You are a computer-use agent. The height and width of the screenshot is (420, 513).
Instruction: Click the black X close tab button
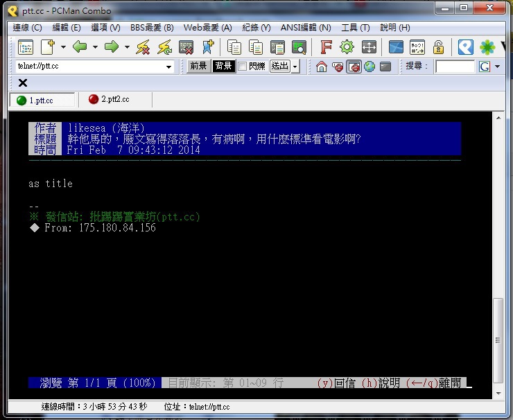23,82
